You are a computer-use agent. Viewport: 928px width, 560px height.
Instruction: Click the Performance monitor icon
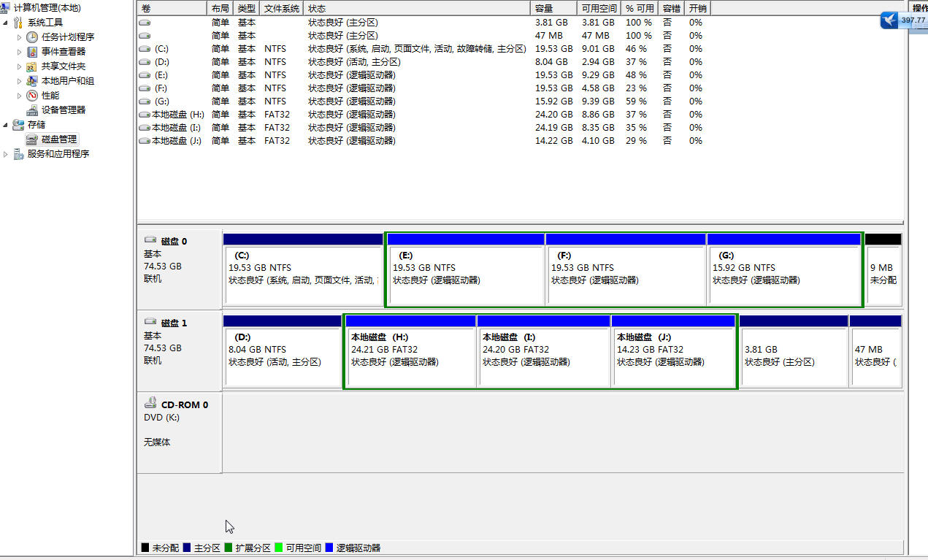pos(32,96)
